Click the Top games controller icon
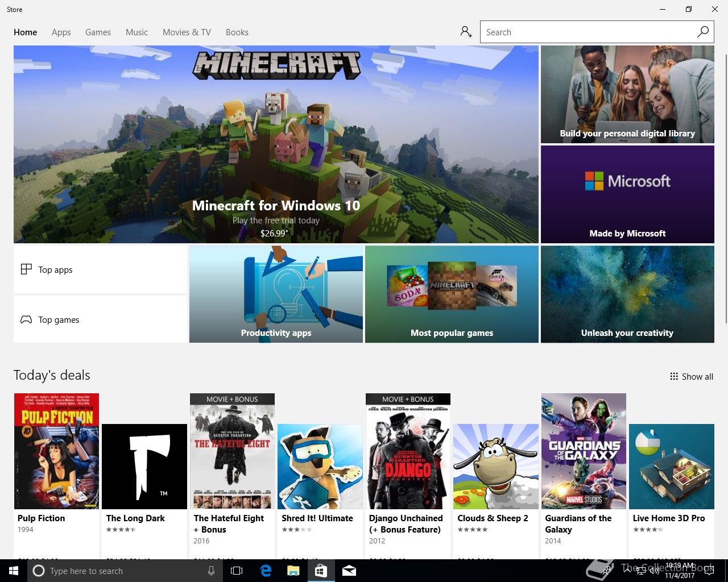This screenshot has width=728, height=582. (26, 319)
